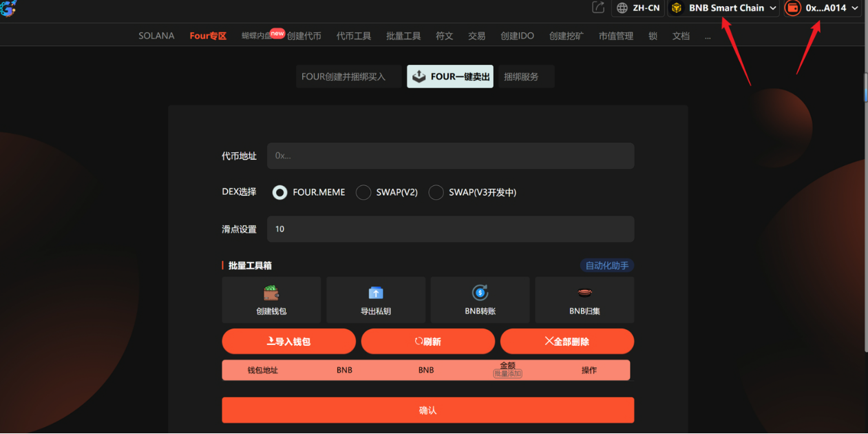Screen dimensions: 868x434
Task: Choose the SWAP(V3开发中) option
Action: pyautogui.click(x=436, y=192)
